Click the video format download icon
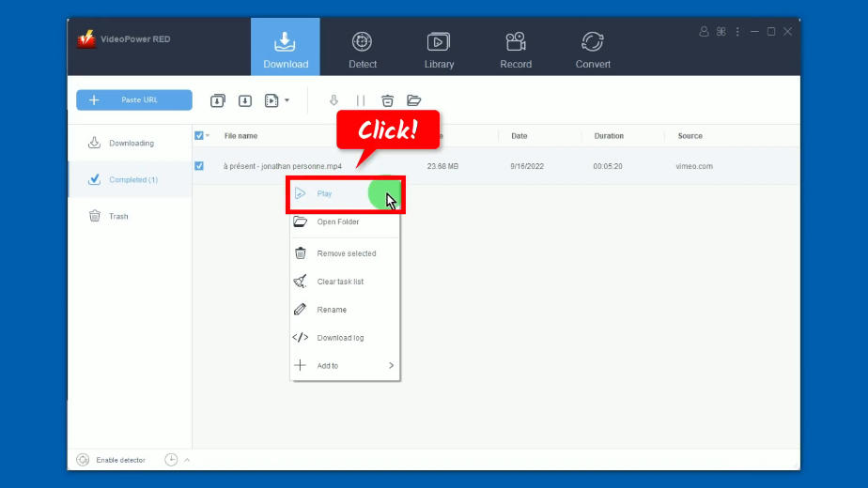The height and width of the screenshot is (488, 868). pos(271,100)
